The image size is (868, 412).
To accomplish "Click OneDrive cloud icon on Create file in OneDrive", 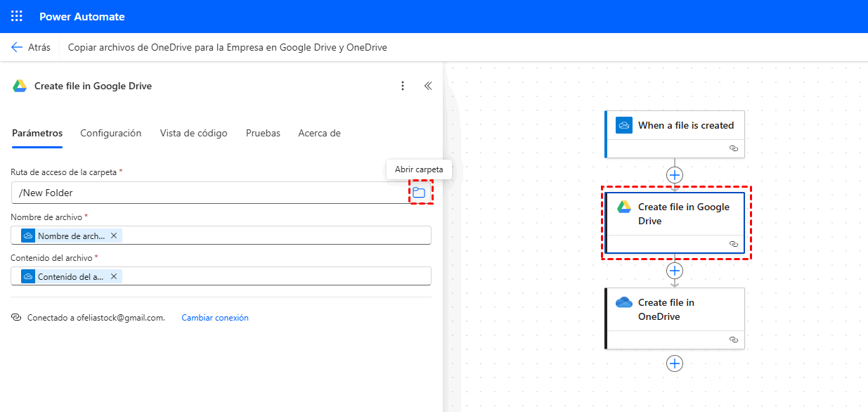I will click(624, 302).
